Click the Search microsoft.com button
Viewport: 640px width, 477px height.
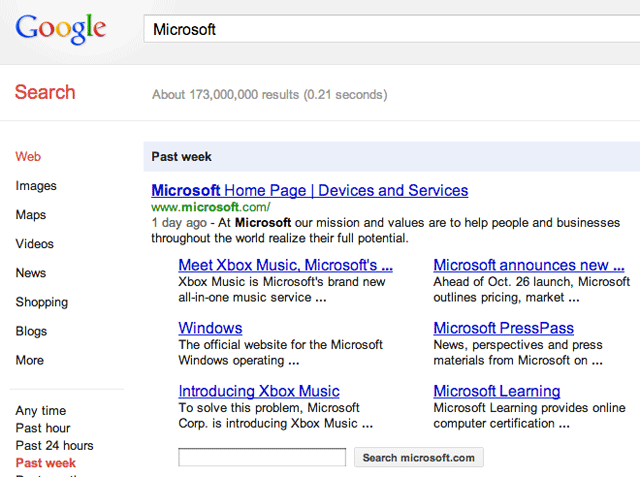pos(418,457)
